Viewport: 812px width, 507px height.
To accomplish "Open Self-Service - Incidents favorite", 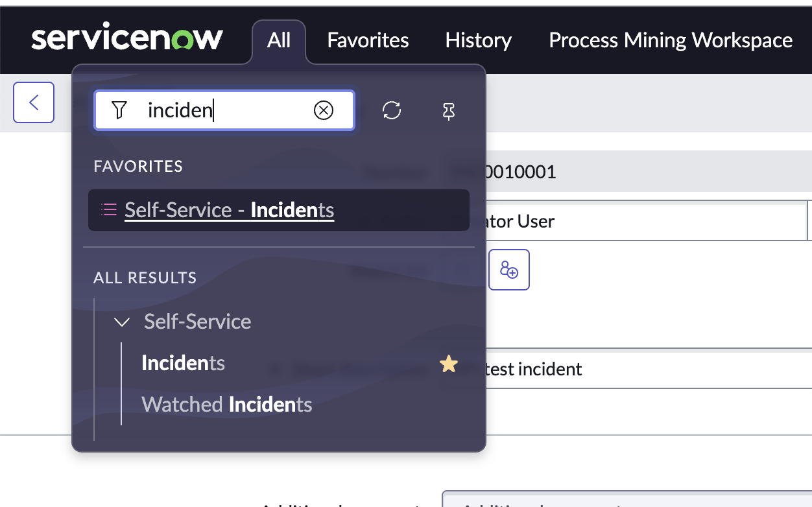I will (x=230, y=209).
